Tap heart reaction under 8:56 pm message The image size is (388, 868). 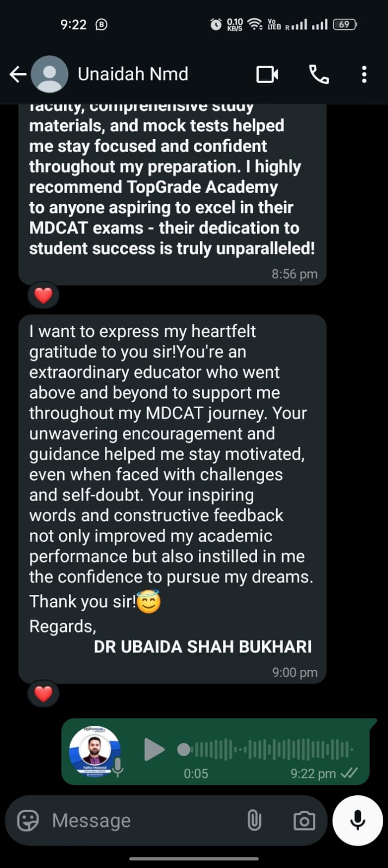43,295
